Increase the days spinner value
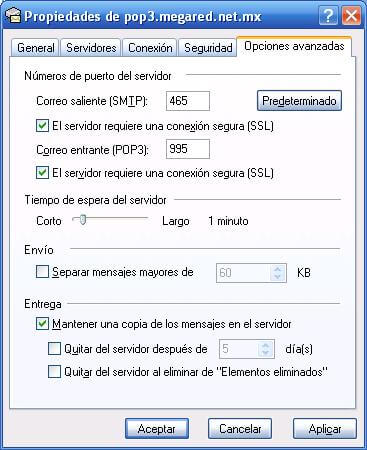 (266, 345)
